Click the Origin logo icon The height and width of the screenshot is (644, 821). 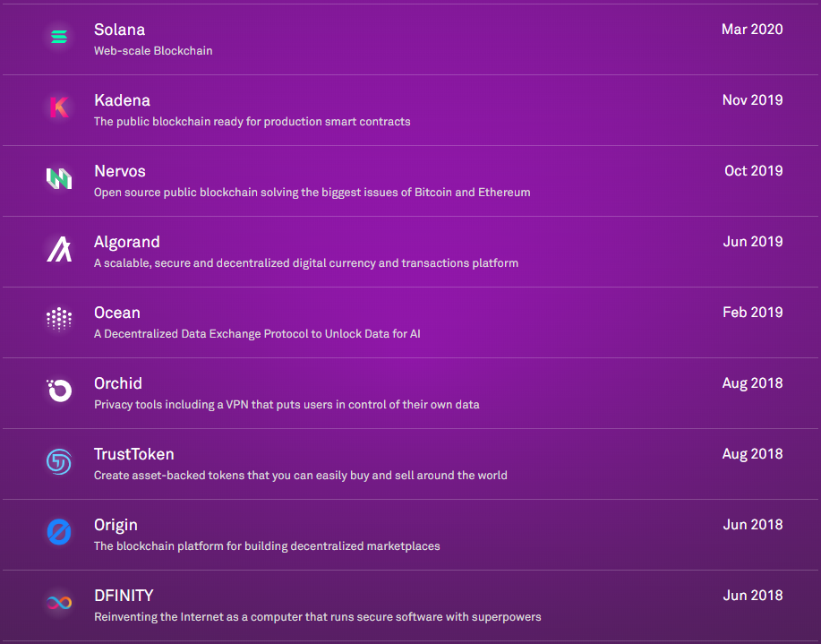pyautogui.click(x=58, y=533)
